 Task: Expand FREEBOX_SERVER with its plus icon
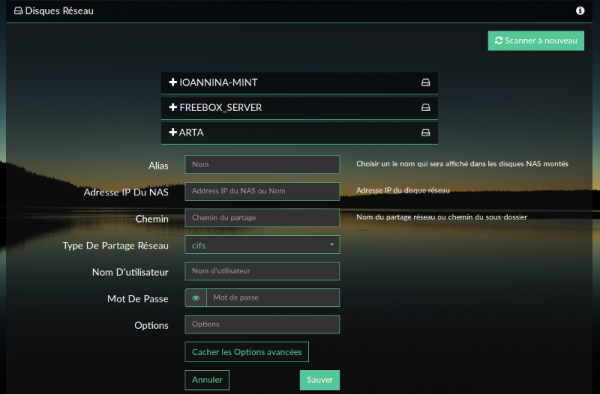pos(173,107)
